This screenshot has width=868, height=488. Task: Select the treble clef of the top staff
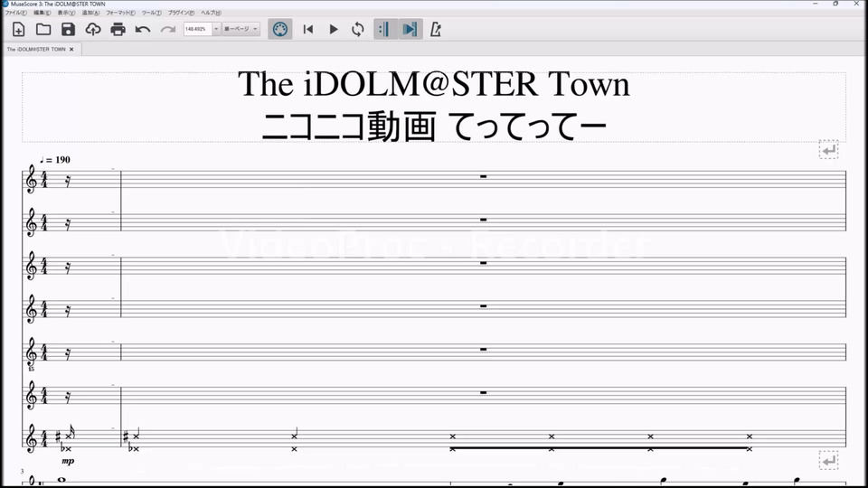click(32, 180)
